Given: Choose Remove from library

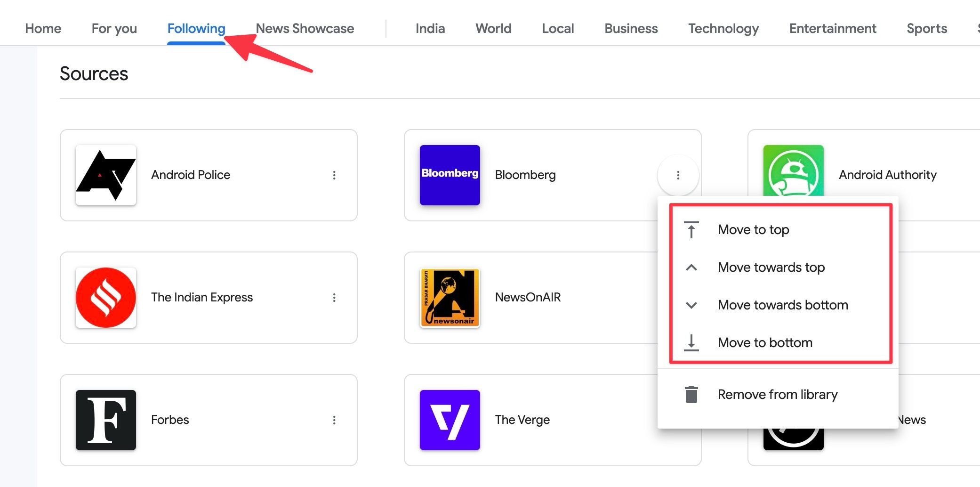Looking at the screenshot, I should click(x=778, y=394).
